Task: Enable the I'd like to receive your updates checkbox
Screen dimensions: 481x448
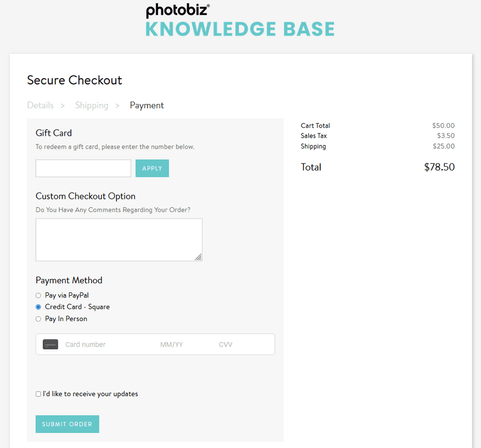Action: [38, 394]
